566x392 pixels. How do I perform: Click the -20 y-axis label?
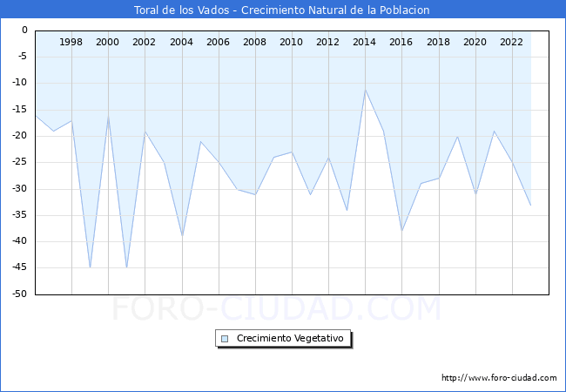(19, 136)
